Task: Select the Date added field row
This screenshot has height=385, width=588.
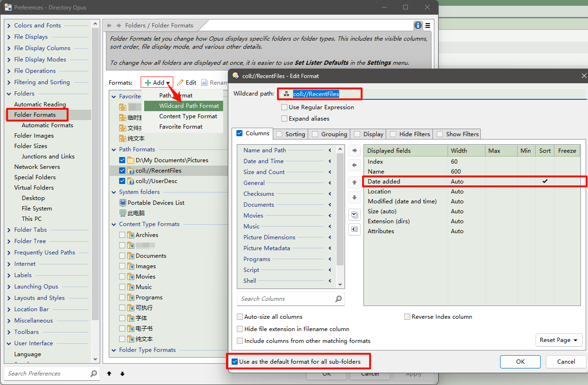Action: click(472, 182)
